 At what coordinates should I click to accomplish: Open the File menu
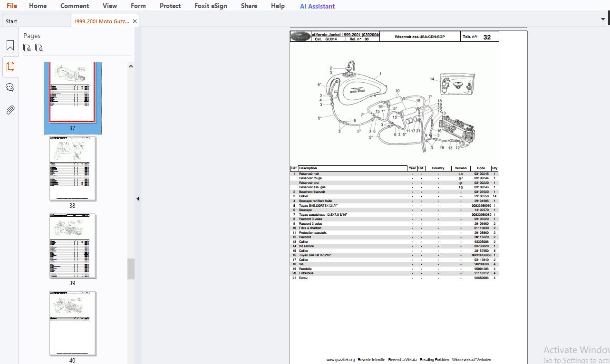(x=12, y=6)
